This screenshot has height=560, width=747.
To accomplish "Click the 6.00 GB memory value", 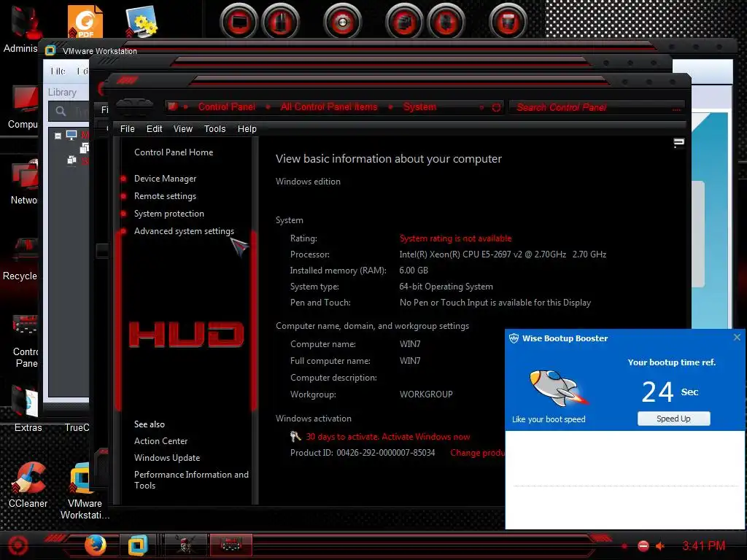I will 414,271.
